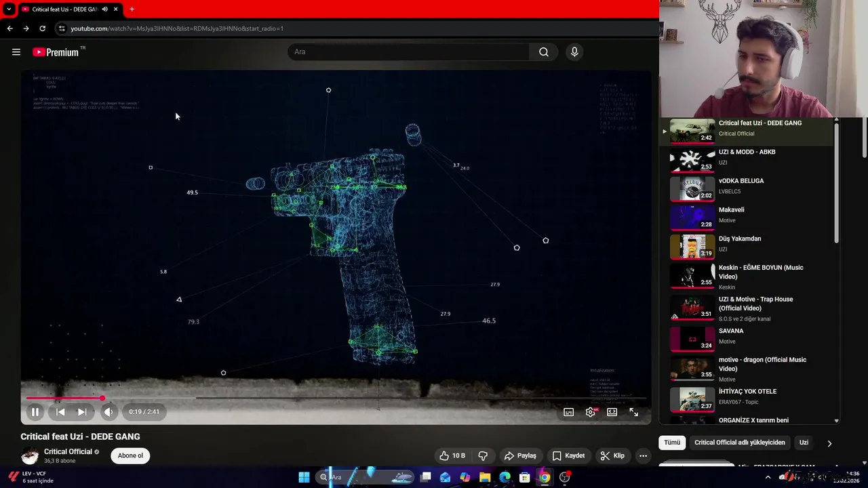
Task: Play Keskin - EĞME BOYUN music video
Action: (746, 276)
